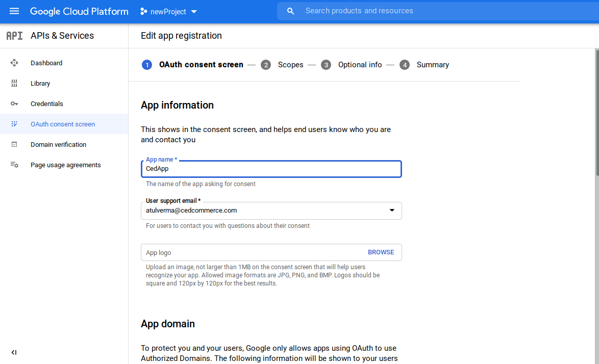Jump to the Optional info step

(360, 65)
